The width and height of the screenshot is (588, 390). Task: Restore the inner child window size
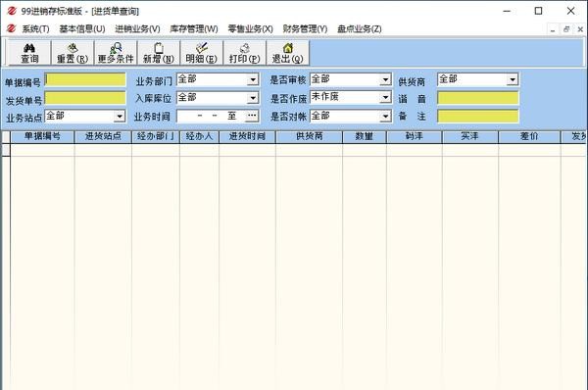coord(566,29)
